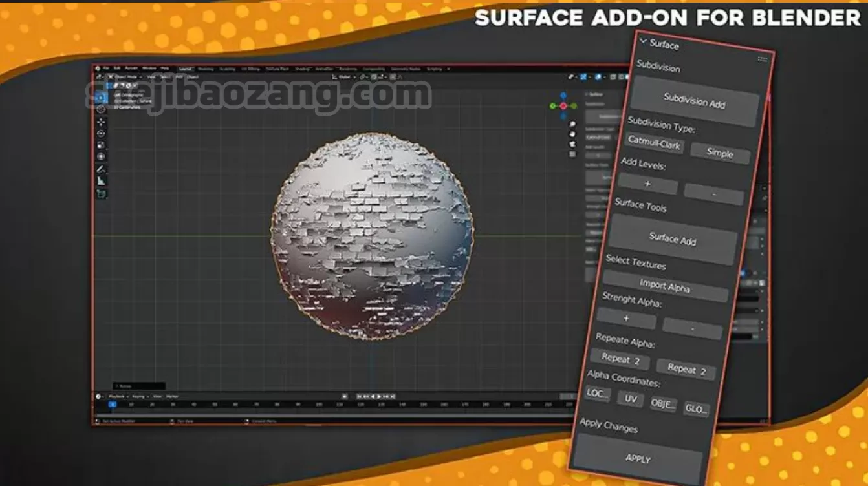868x486 pixels.
Task: Select the Rotate tool in the left toolbar
Action: pyautogui.click(x=101, y=133)
